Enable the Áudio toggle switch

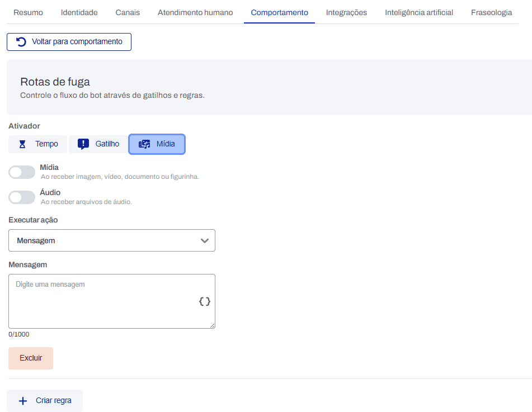22,197
